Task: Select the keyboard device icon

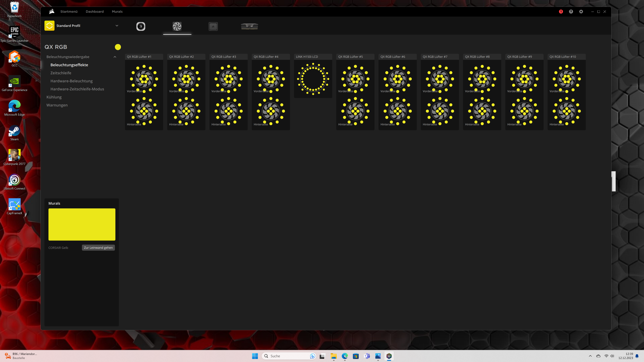Action: click(213, 26)
